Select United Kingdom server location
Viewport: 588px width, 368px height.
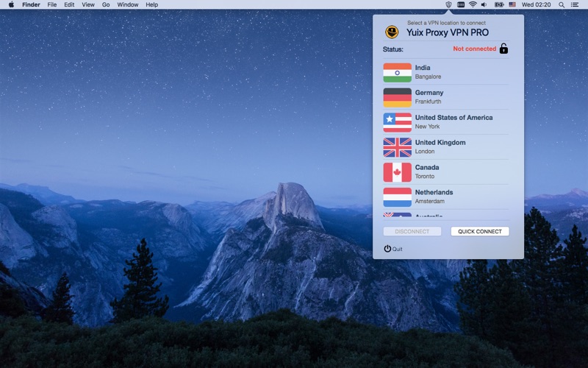coord(445,146)
